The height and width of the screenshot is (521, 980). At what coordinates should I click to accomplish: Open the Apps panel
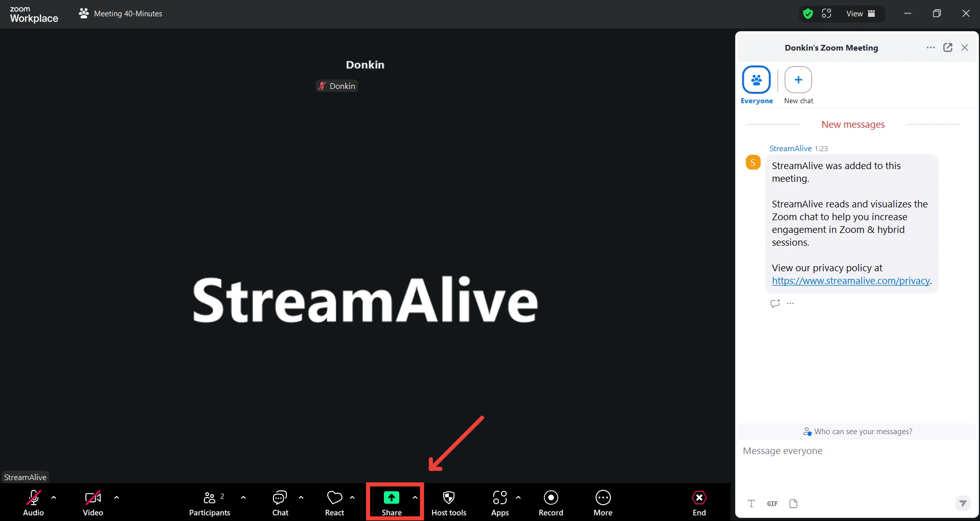click(x=500, y=503)
